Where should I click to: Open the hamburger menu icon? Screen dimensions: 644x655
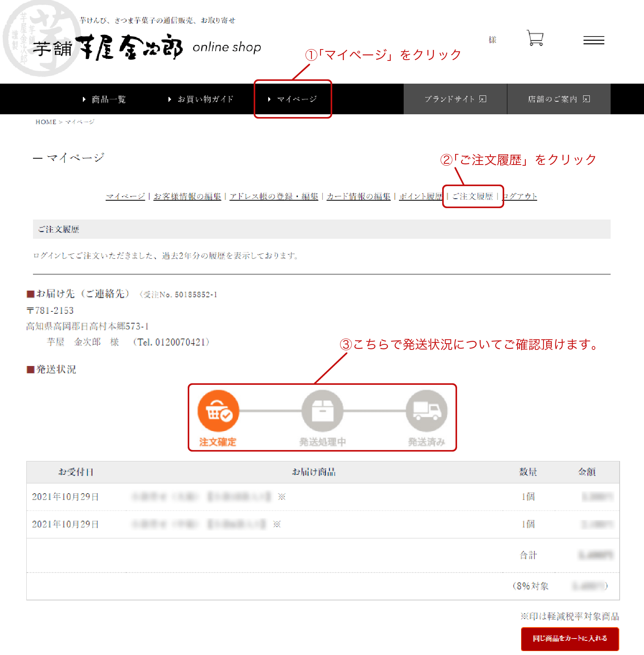click(593, 40)
